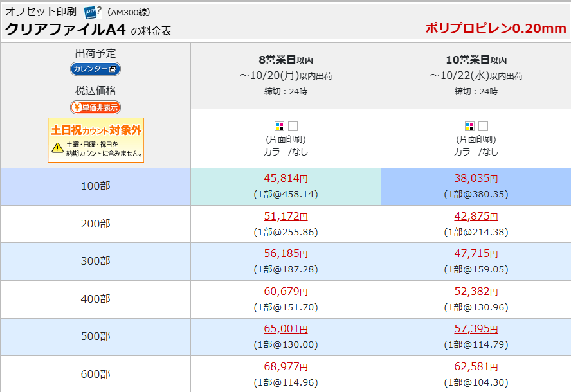Click blank white square in 8営業日 column
This screenshot has width=571, height=392.
[x=293, y=126]
